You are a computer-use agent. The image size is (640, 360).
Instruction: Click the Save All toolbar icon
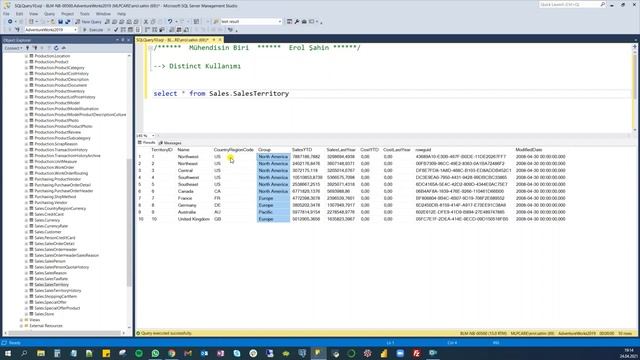[x=68, y=22]
